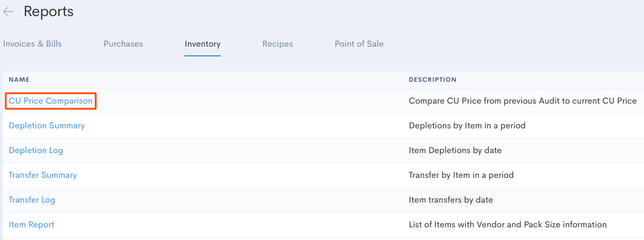
Task: Switch to the Recipes tab
Action: click(278, 44)
